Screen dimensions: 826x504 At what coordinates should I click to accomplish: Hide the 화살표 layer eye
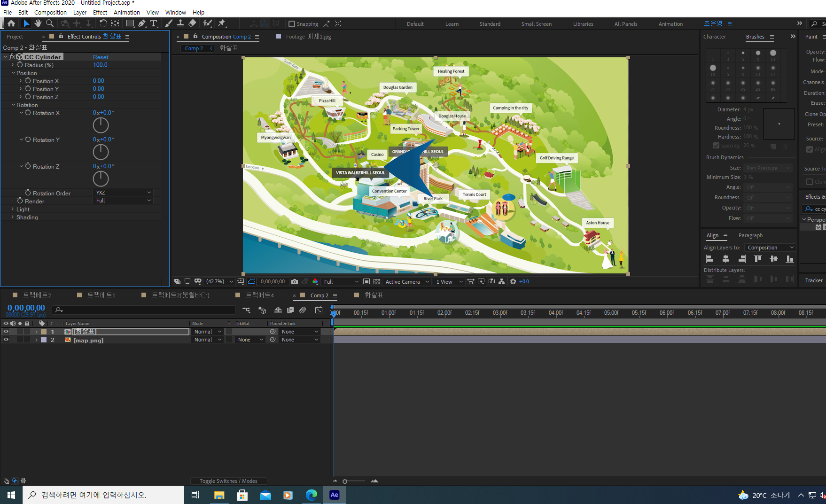click(x=6, y=332)
